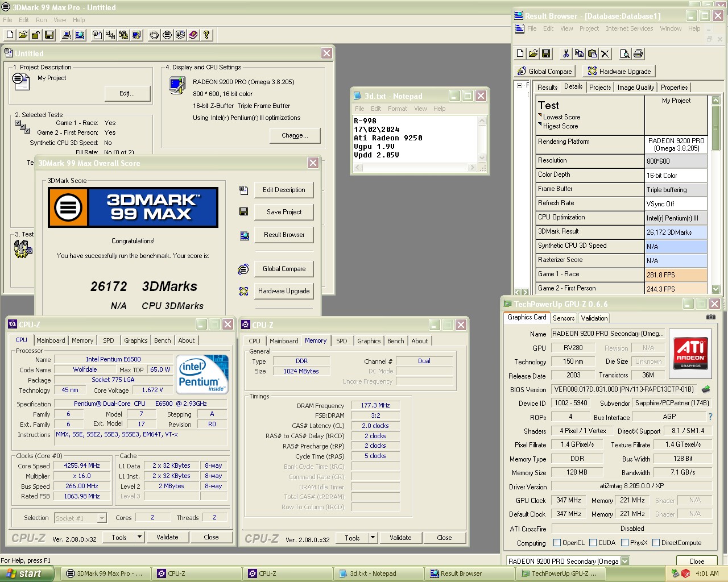Open GPU selection dropdown in GPU-Z
Viewport: 728px width, 582px height.
pos(624,562)
